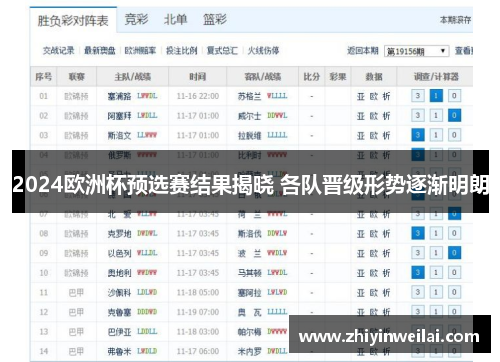
Task: Open 欧 odds data for match 10
Action: point(373,273)
